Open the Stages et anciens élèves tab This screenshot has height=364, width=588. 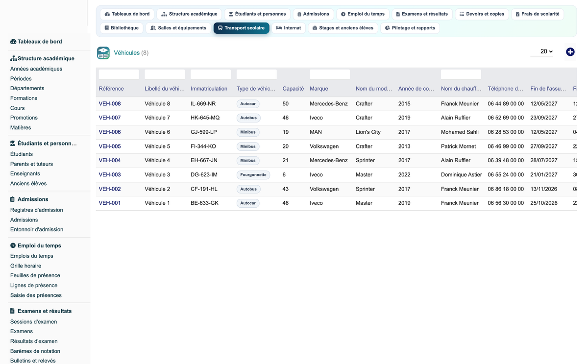point(343,28)
